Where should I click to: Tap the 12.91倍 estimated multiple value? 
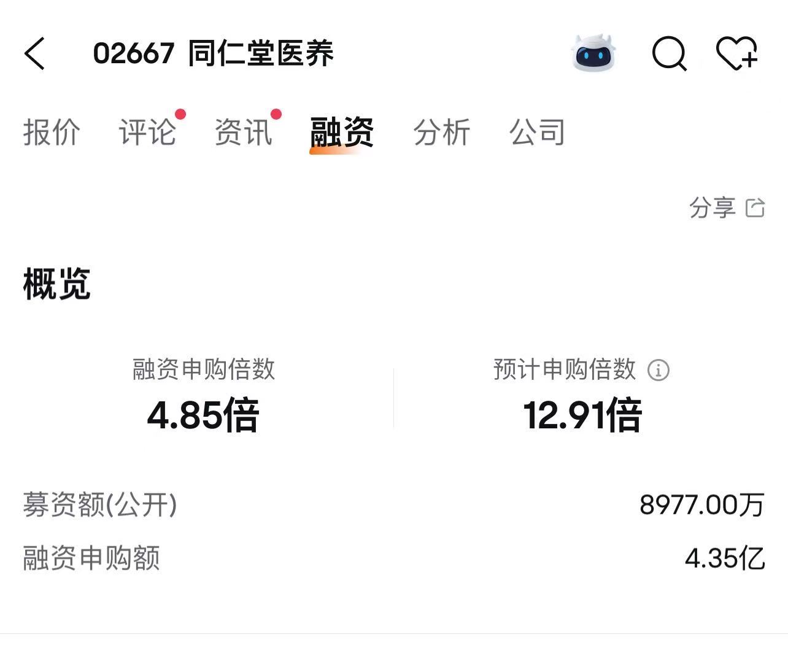pos(582,415)
